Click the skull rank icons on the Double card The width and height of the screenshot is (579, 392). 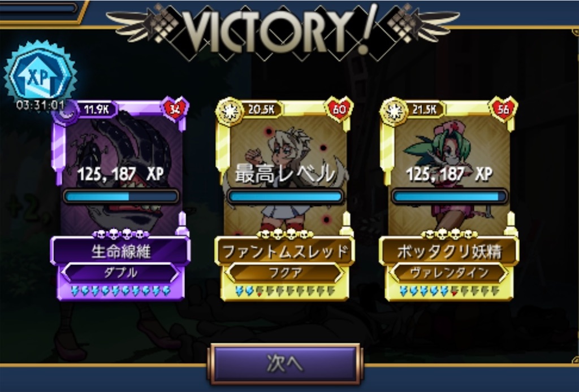(x=121, y=234)
